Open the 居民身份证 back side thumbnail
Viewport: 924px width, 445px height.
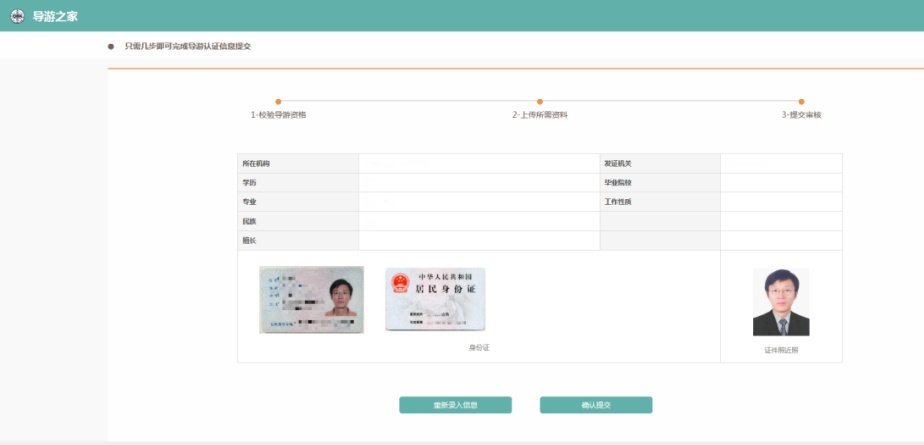pos(435,299)
